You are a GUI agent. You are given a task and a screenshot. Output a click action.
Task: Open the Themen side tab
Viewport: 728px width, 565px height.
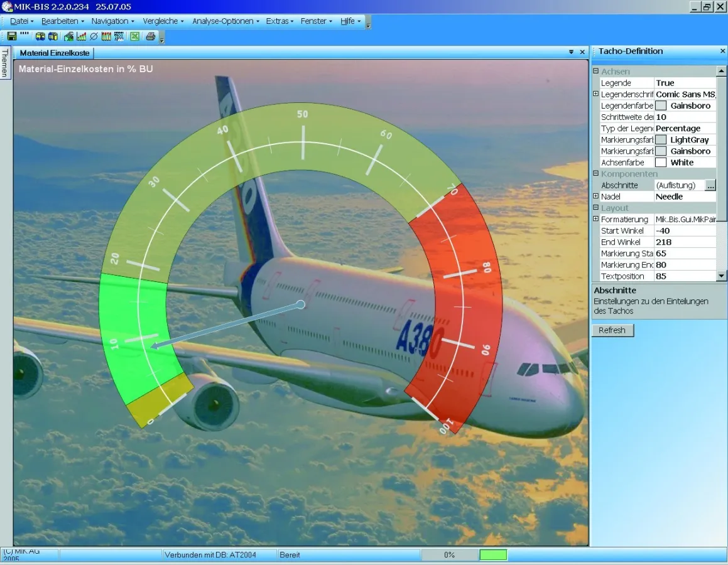point(5,63)
